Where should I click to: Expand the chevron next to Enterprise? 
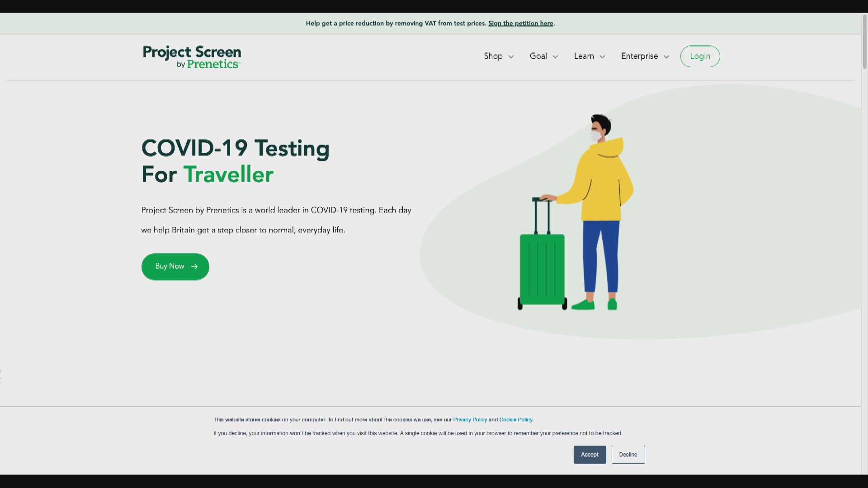pos(667,57)
